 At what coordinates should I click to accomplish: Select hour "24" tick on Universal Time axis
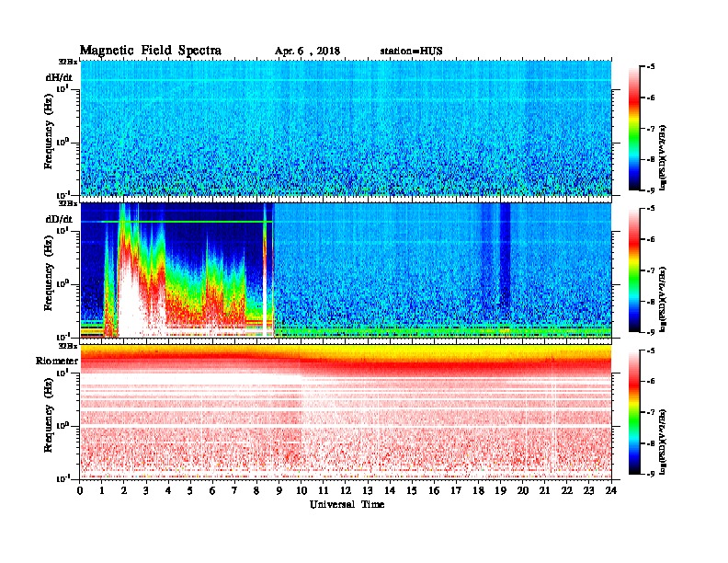(x=611, y=490)
